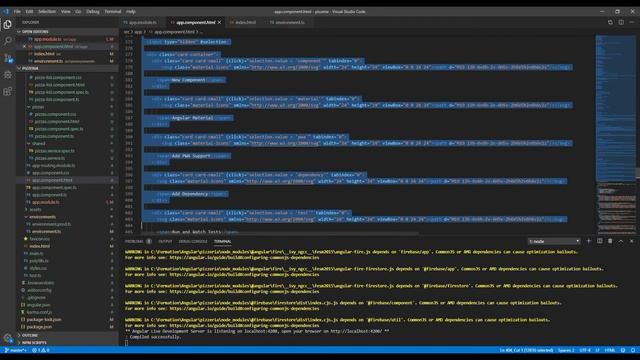The image size is (640, 360).
Task: Open the Selection menu
Action: tap(47, 11)
